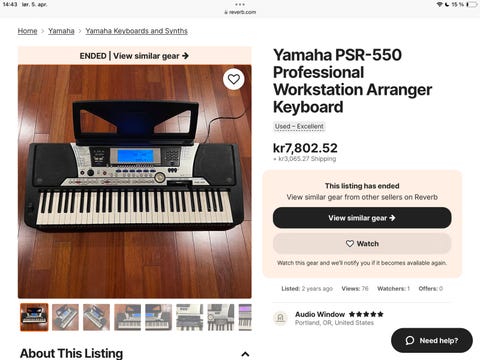Open the Yamaha breadcrumb link
This screenshot has width=480, height=360.
coord(61,31)
